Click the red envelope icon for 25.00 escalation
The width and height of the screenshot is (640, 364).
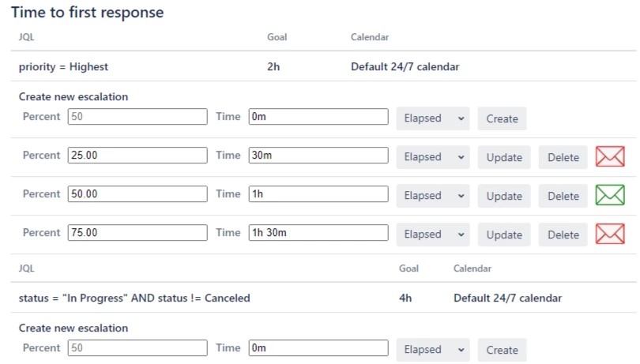click(610, 156)
